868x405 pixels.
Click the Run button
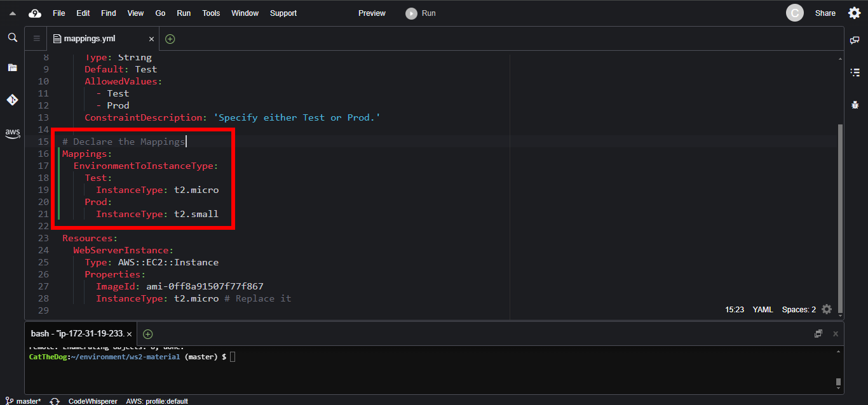pyautogui.click(x=421, y=13)
